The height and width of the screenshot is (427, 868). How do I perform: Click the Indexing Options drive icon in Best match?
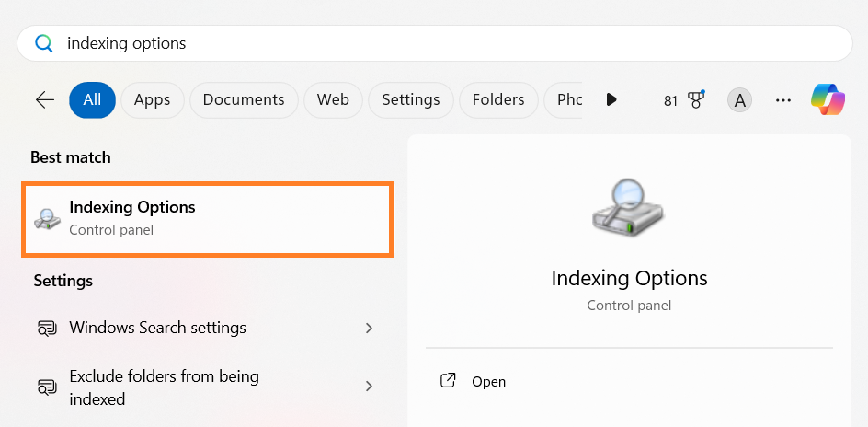coord(47,218)
